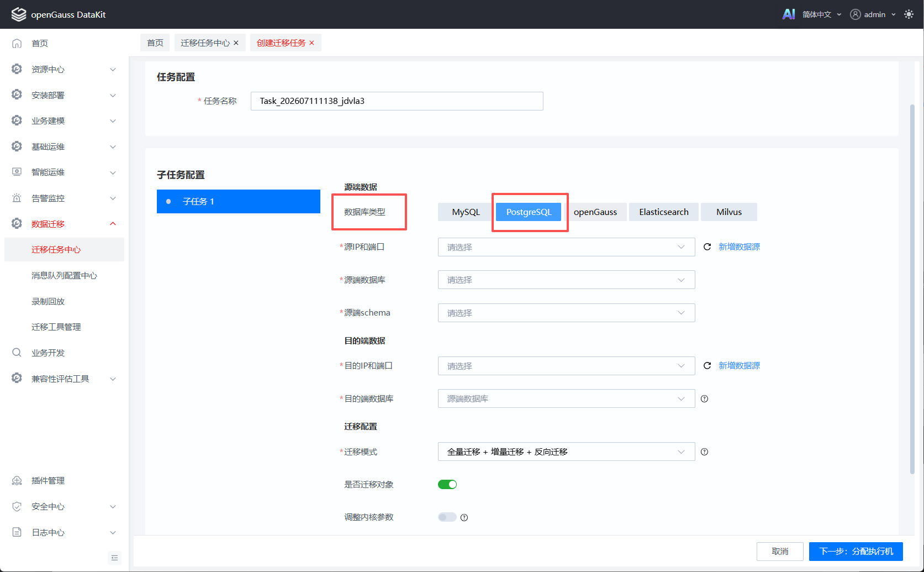Open the 源IP和端口 dropdown
This screenshot has height=572, width=924.
click(x=566, y=247)
